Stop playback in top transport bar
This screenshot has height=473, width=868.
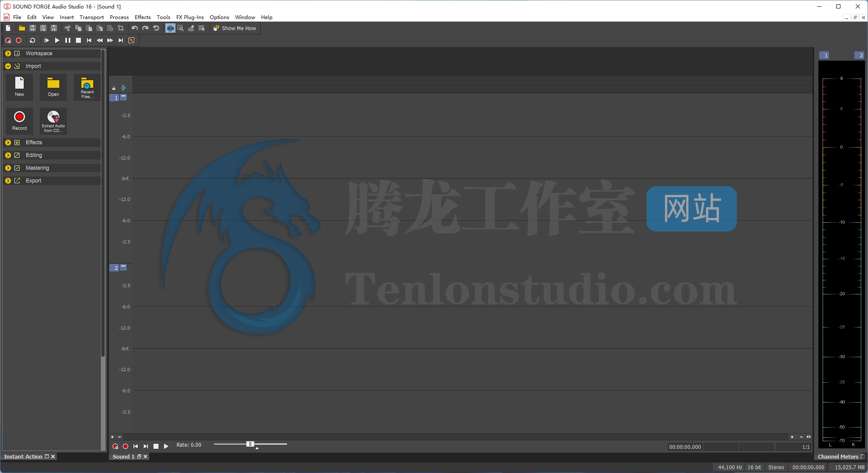(78, 40)
